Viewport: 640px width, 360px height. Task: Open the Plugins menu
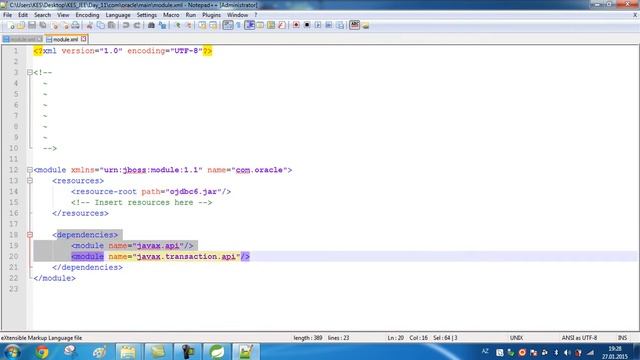pyautogui.click(x=211, y=15)
